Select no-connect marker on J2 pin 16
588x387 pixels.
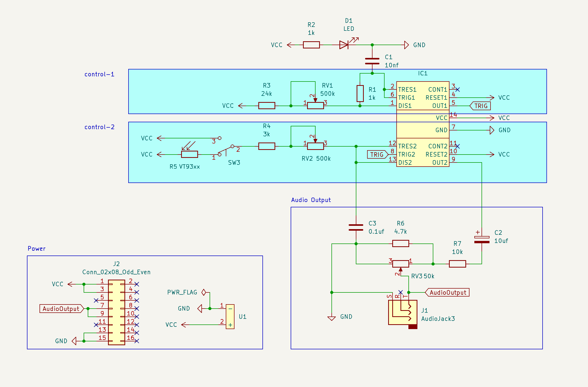click(x=137, y=341)
